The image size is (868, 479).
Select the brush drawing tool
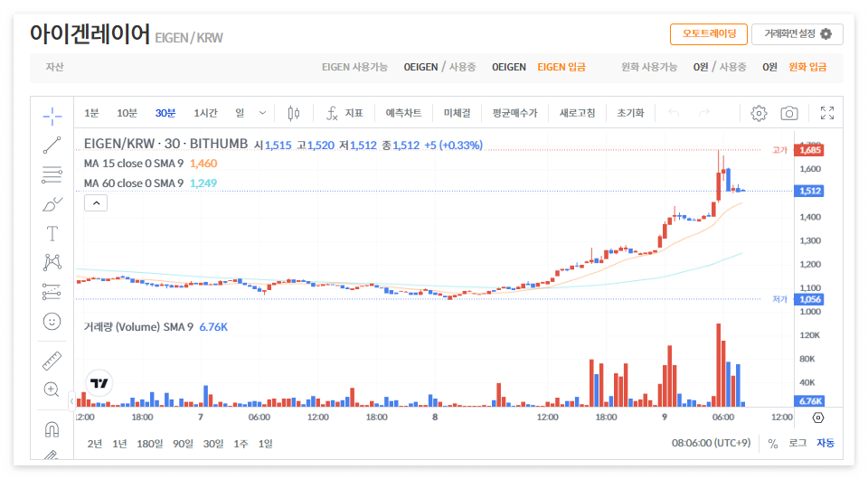pyautogui.click(x=52, y=204)
